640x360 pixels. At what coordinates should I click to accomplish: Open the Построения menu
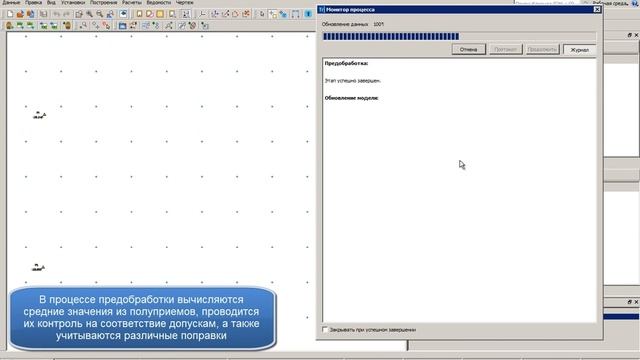click(103, 2)
